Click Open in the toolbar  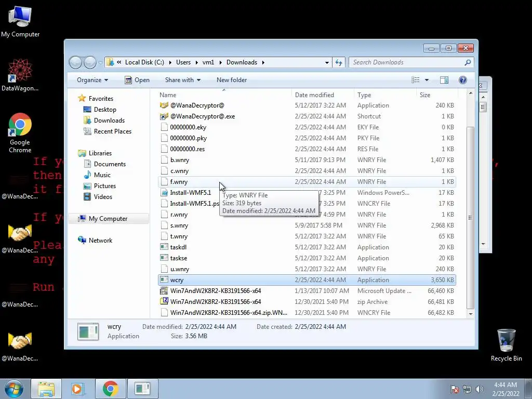(137, 80)
